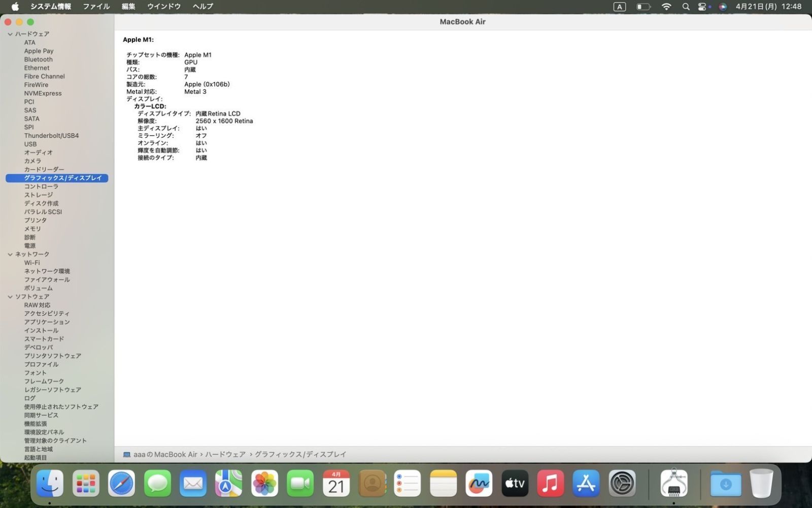Open the ウインドウ menu
Screen dimensions: 812x508
(x=163, y=7)
